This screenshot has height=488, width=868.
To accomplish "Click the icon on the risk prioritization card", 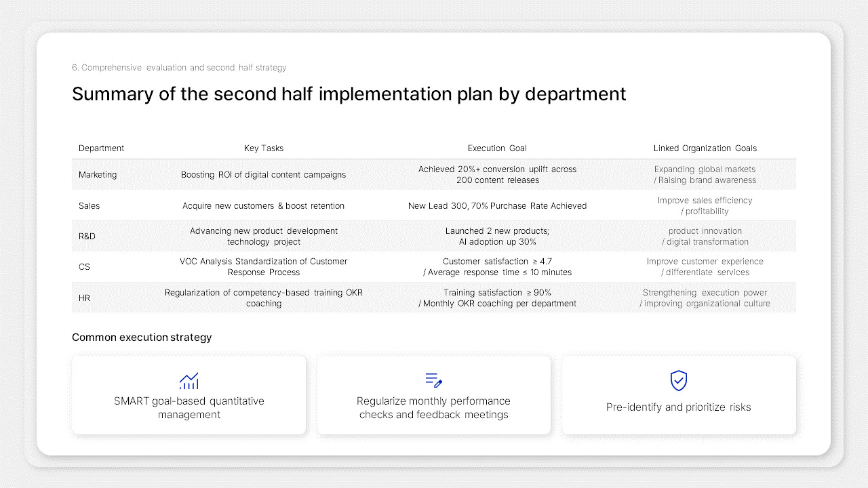I will coord(678,380).
